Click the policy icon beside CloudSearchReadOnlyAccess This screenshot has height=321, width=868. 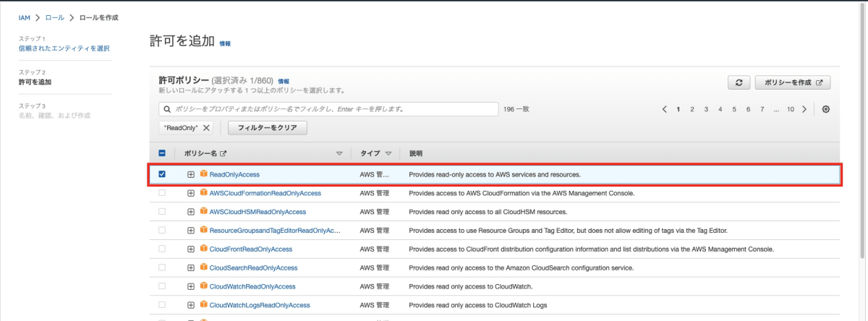click(204, 267)
